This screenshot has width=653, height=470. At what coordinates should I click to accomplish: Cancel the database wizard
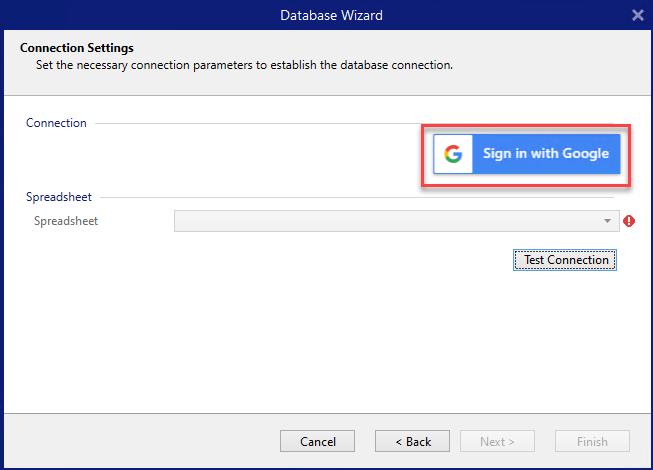tap(318, 441)
